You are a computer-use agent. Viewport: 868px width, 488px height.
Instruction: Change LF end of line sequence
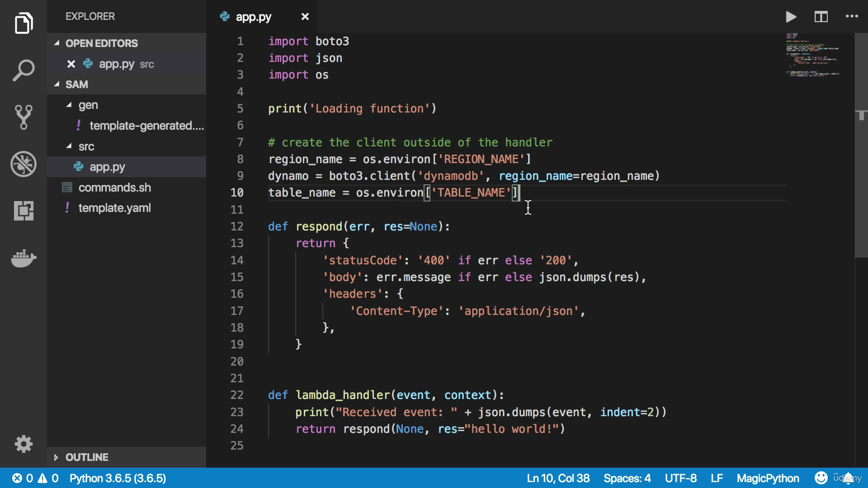point(717,478)
